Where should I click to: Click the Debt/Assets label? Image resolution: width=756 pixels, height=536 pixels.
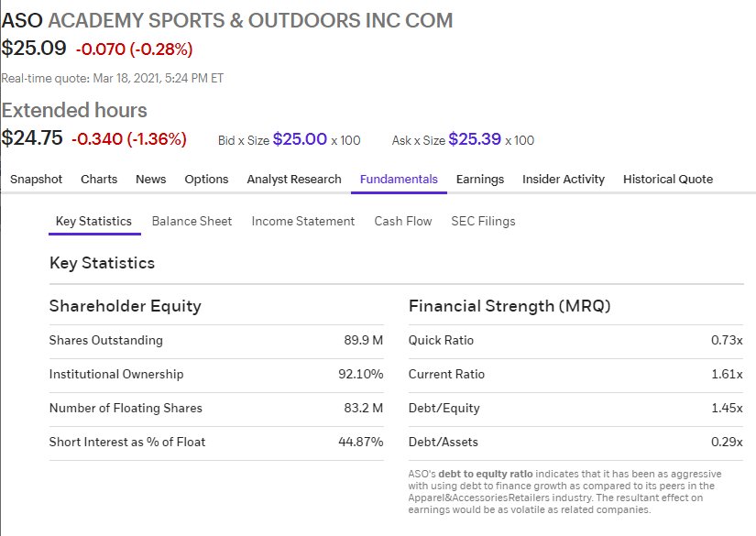(x=444, y=442)
